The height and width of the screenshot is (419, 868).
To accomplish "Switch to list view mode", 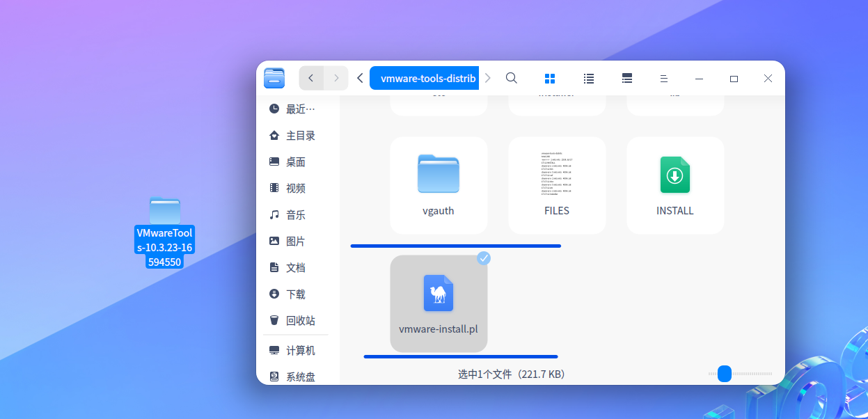I will (588, 78).
